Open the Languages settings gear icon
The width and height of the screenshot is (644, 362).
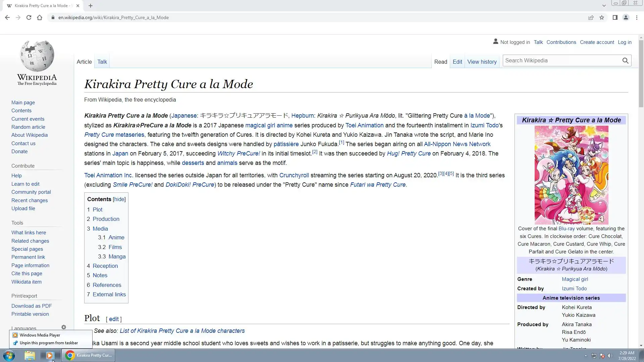click(64, 327)
